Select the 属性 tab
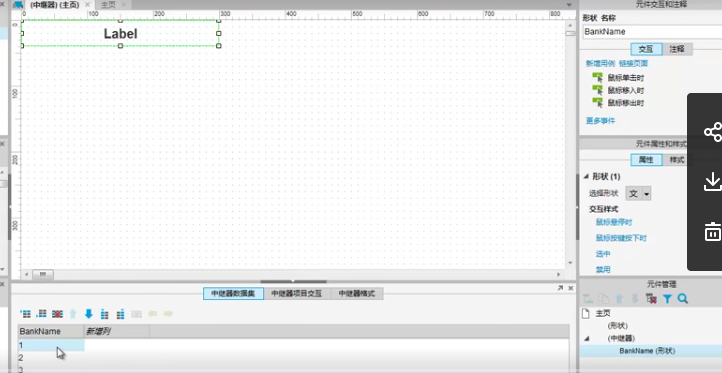The height and width of the screenshot is (373, 722). pos(646,160)
